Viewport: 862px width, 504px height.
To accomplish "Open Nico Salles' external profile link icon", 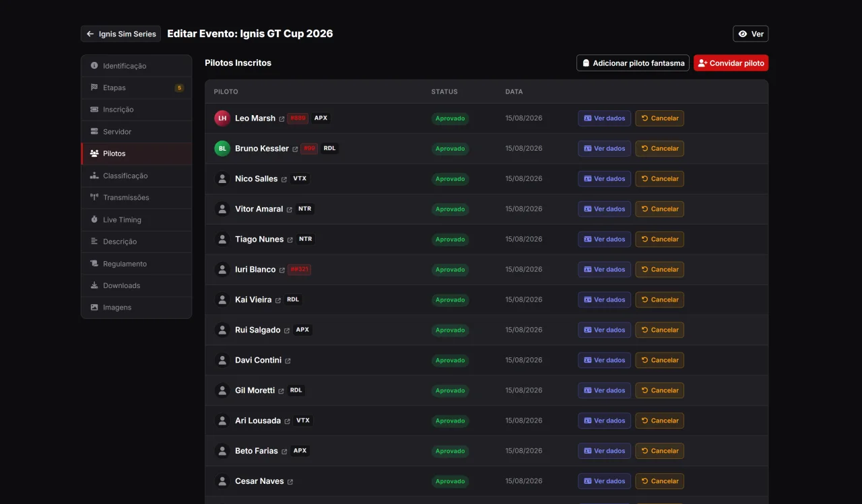I will click(x=284, y=179).
